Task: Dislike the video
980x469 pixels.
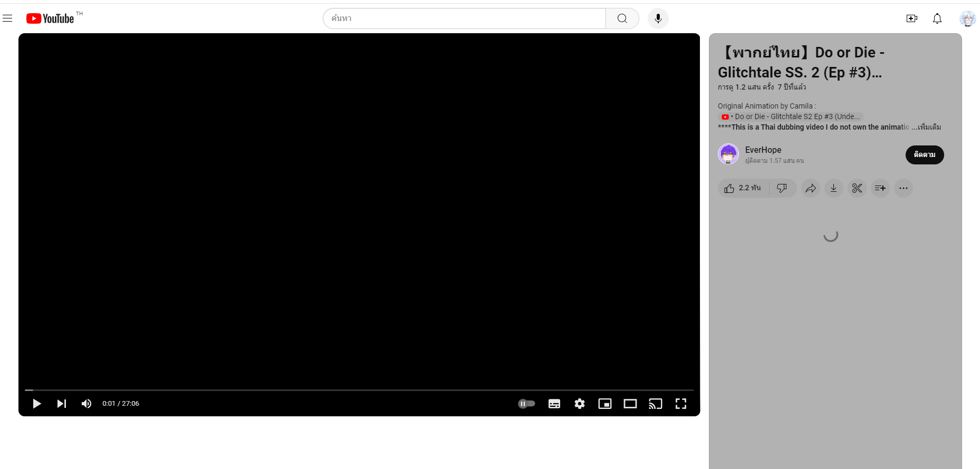Action: coord(782,188)
